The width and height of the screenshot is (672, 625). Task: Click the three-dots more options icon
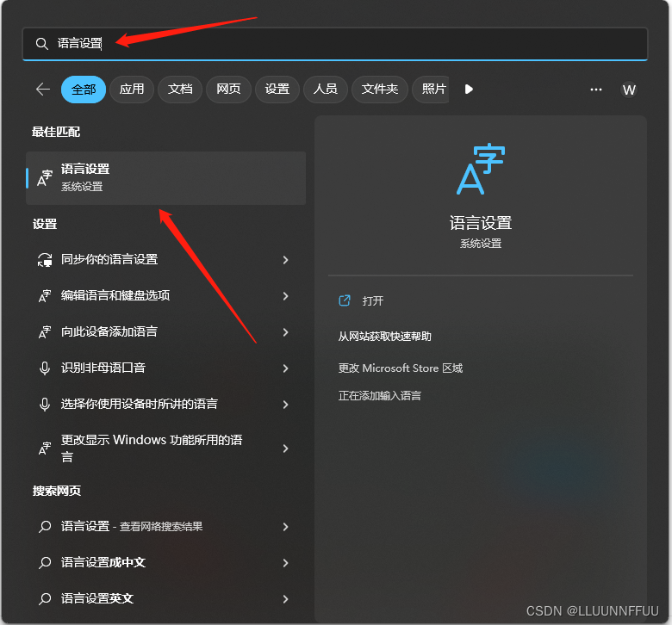[595, 90]
